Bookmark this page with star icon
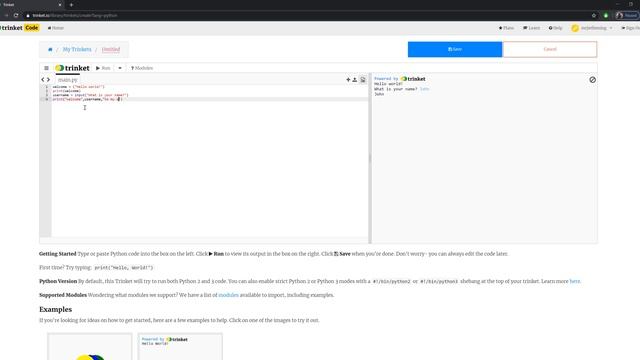The image size is (640, 360). [x=594, y=16]
